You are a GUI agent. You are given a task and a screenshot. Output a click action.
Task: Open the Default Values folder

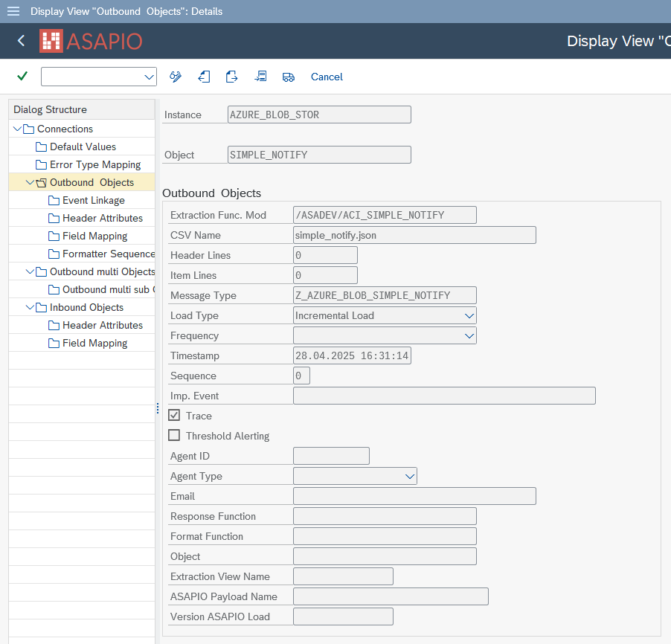point(76,146)
